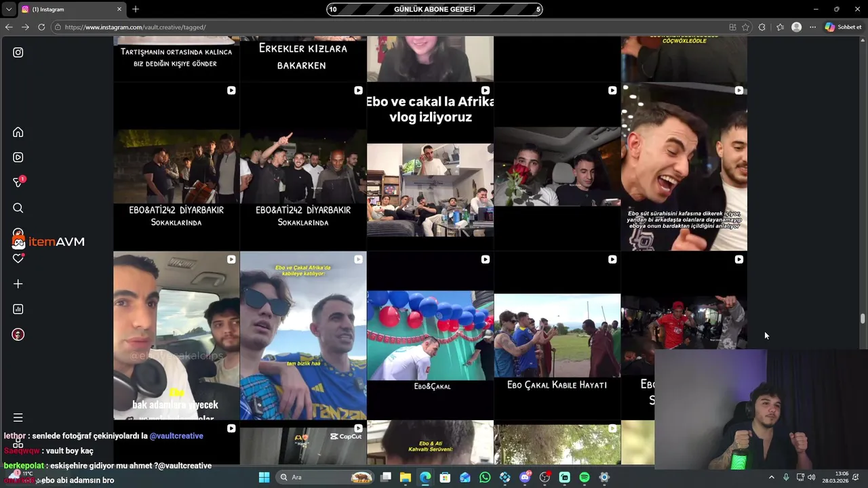The width and height of the screenshot is (868, 488).
Task: Open 'Tartışmanın ortasında kalınca' reel
Action: click(176, 59)
